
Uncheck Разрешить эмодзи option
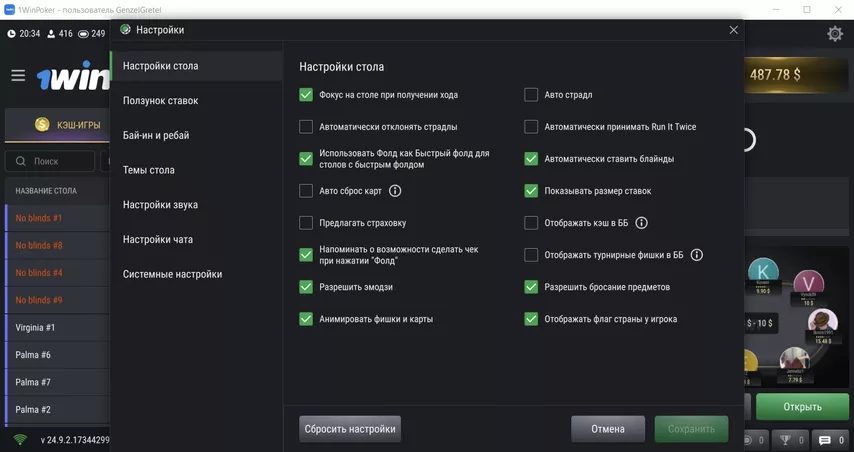click(306, 287)
